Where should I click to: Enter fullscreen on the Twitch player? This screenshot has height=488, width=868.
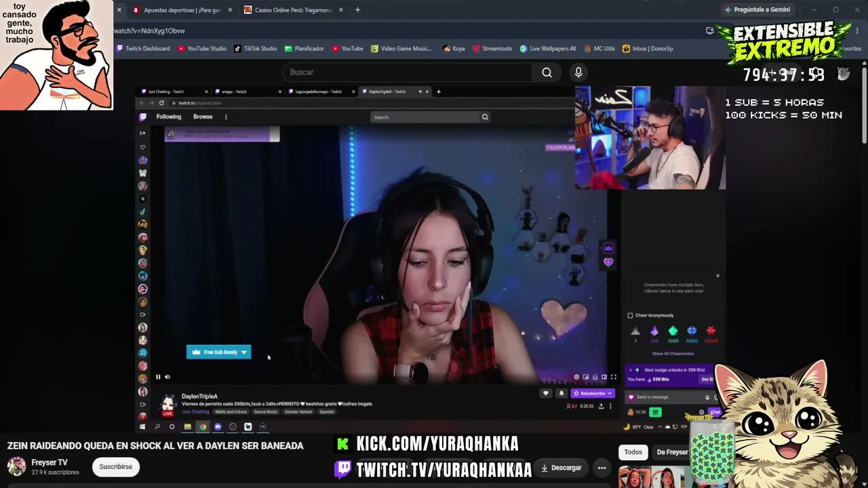(613, 377)
